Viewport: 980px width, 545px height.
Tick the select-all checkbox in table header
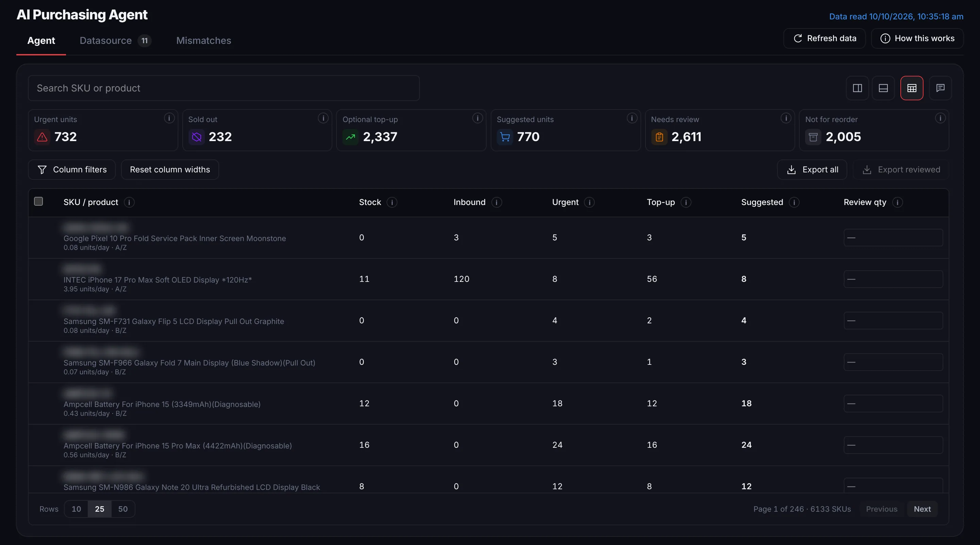[38, 201]
